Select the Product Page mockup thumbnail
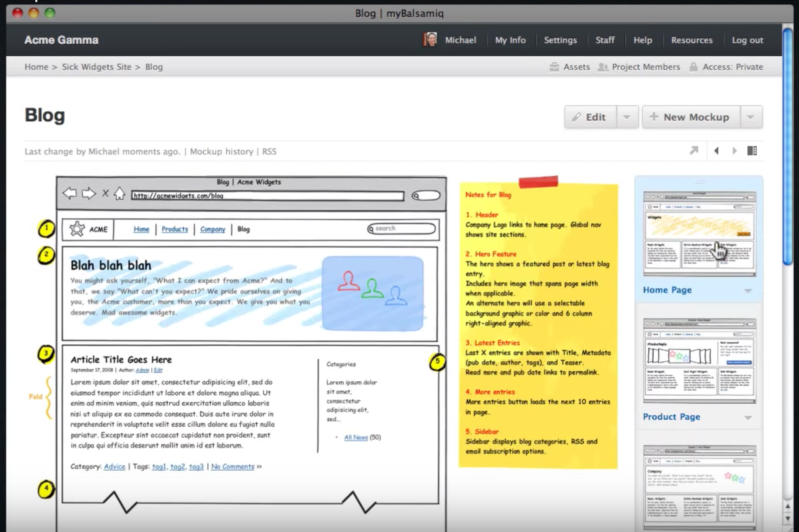This screenshot has height=532, width=799. pyautogui.click(x=699, y=360)
